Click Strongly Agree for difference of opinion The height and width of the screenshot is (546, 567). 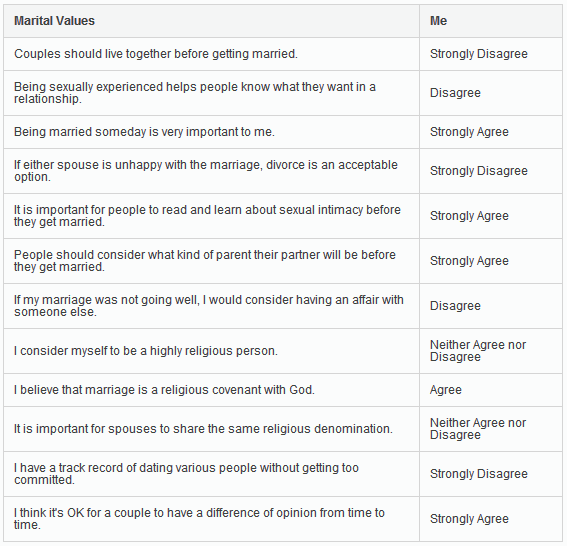coord(469,519)
